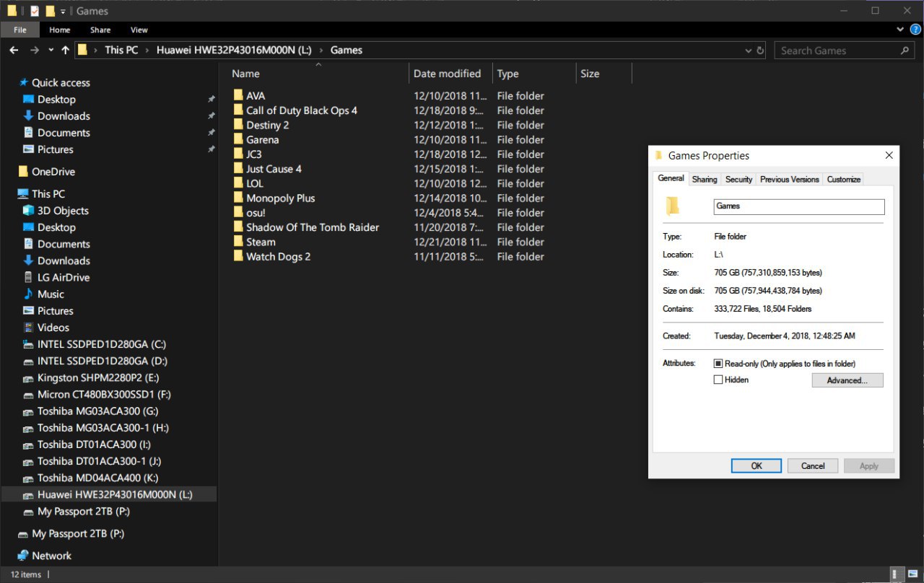Switch to large icons view in status bar
This screenshot has height=583, width=924.
(x=911, y=574)
